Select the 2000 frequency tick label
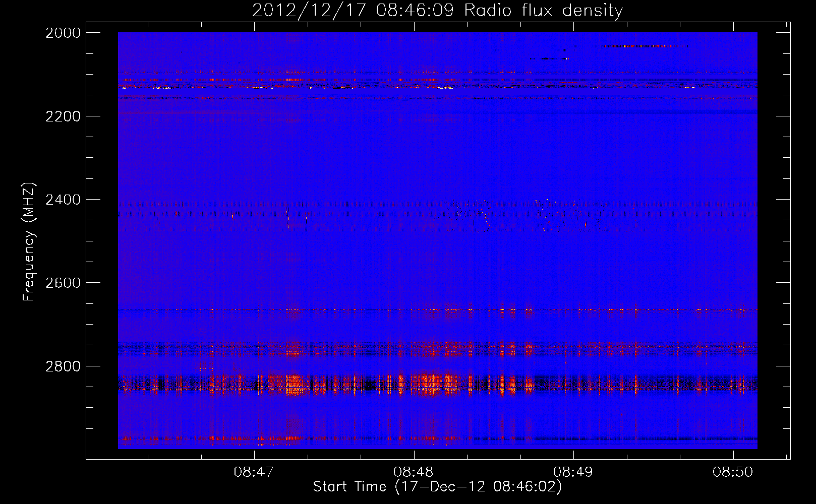This screenshot has width=816, height=504. point(63,33)
